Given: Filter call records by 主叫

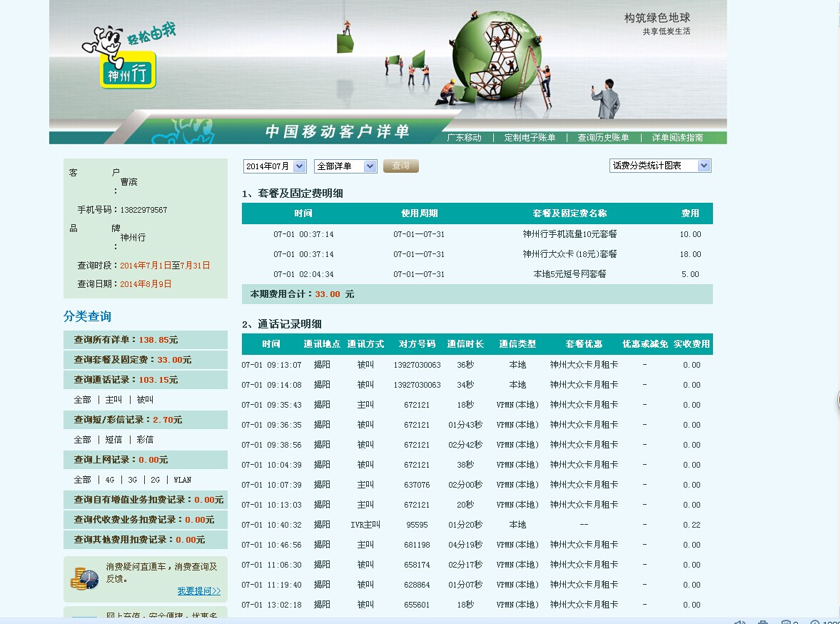Looking at the screenshot, I should pyautogui.click(x=113, y=400).
